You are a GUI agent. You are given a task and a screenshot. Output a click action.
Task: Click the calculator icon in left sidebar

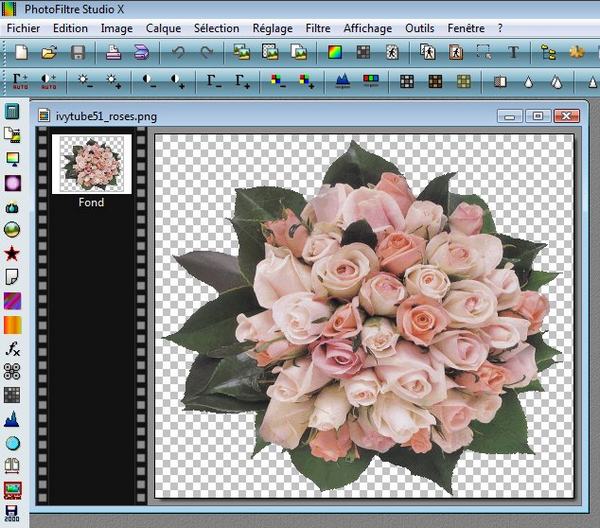click(x=13, y=111)
